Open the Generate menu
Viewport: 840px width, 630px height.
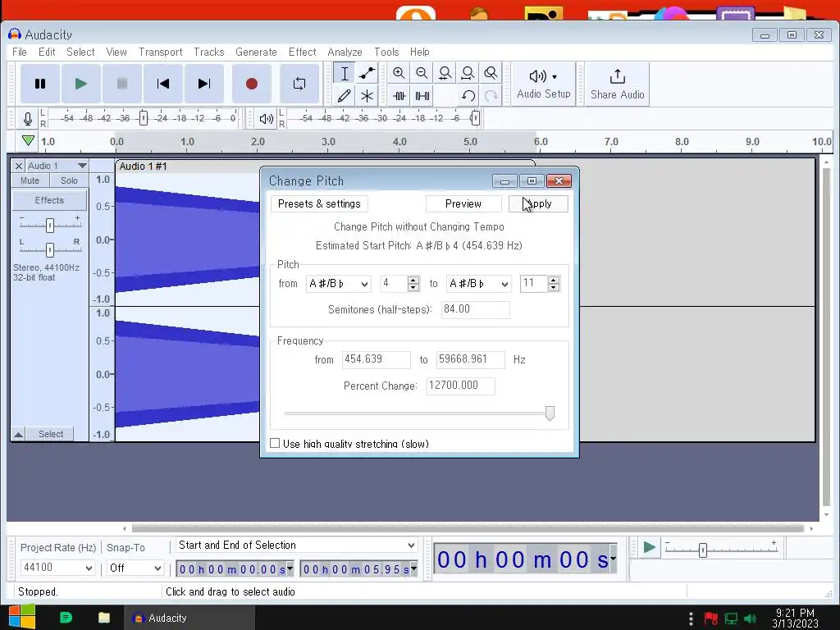point(256,52)
